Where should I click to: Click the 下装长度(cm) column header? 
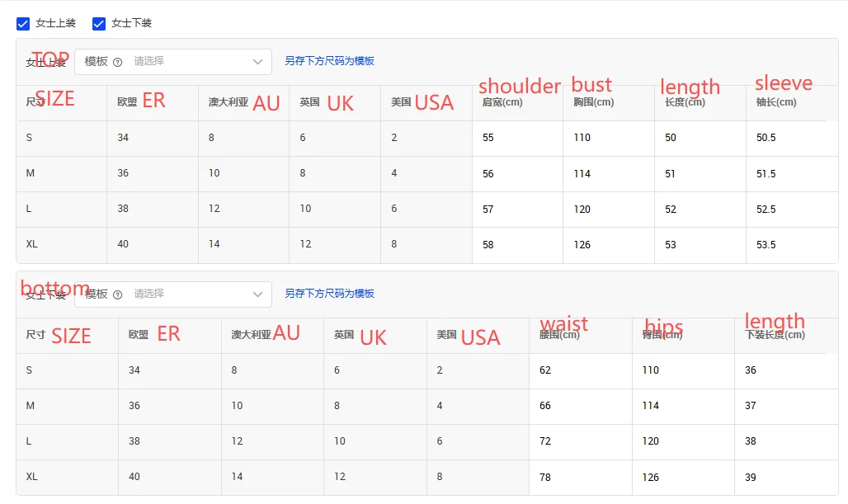click(775, 336)
